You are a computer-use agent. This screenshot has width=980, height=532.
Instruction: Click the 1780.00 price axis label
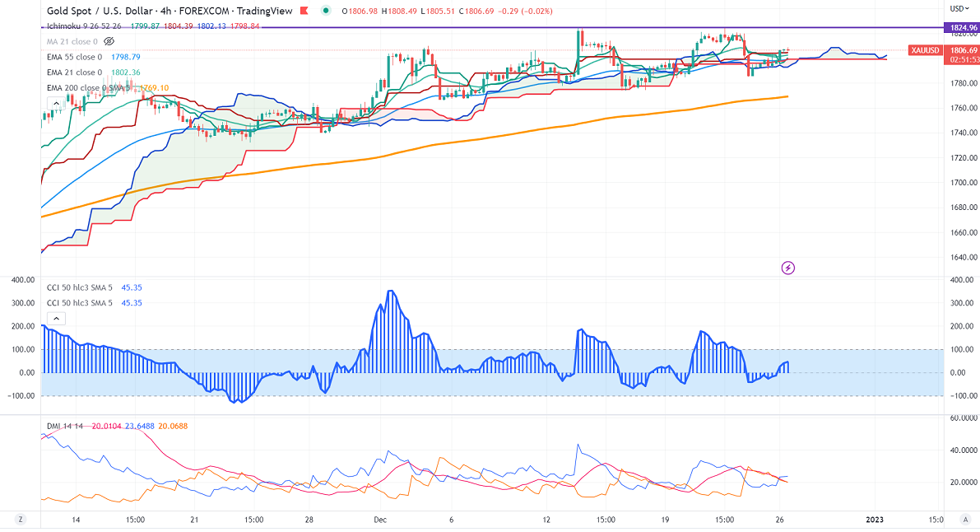(964, 83)
